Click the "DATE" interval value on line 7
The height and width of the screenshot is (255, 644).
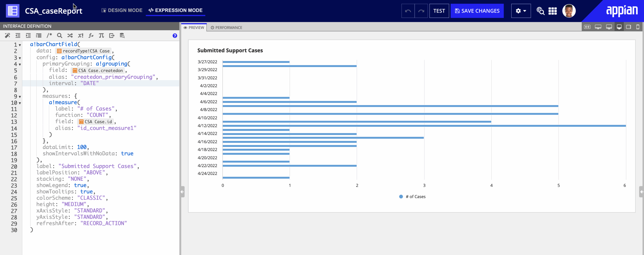point(90,83)
